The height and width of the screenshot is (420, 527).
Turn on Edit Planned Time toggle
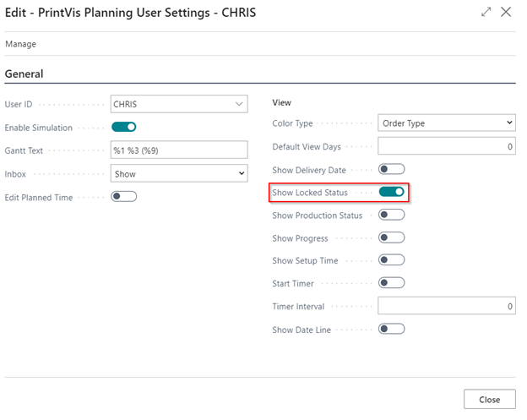(x=123, y=196)
